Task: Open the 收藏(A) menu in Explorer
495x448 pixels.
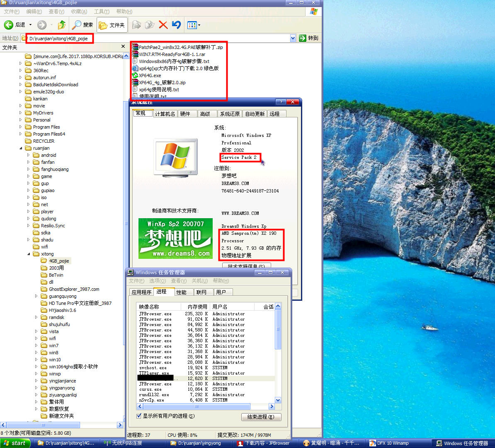Action: 79,12
